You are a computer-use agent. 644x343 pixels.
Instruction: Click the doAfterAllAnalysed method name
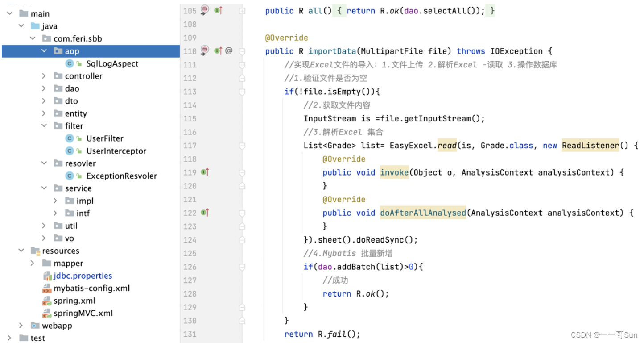click(423, 213)
